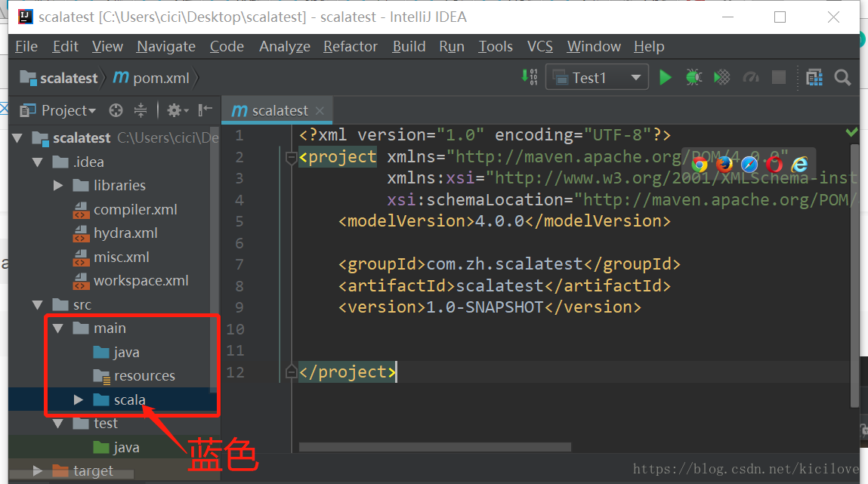Click line number 7 in the gutter

pos(239,264)
